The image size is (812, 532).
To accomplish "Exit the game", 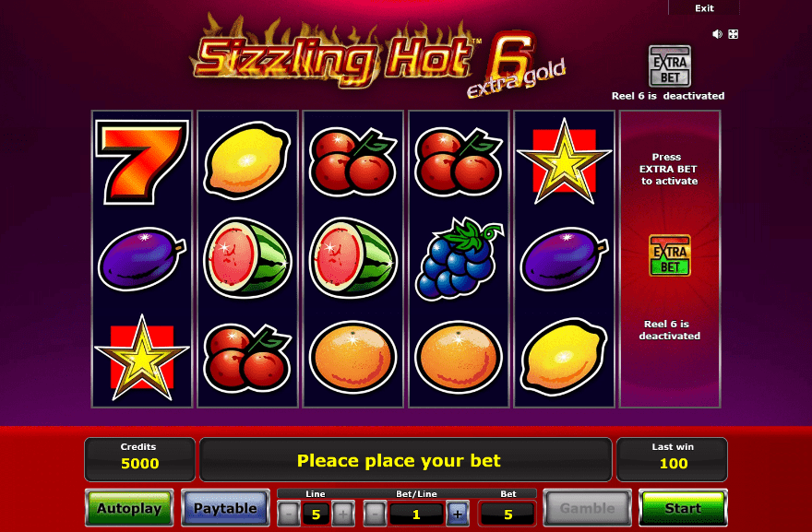I will pos(704,7).
